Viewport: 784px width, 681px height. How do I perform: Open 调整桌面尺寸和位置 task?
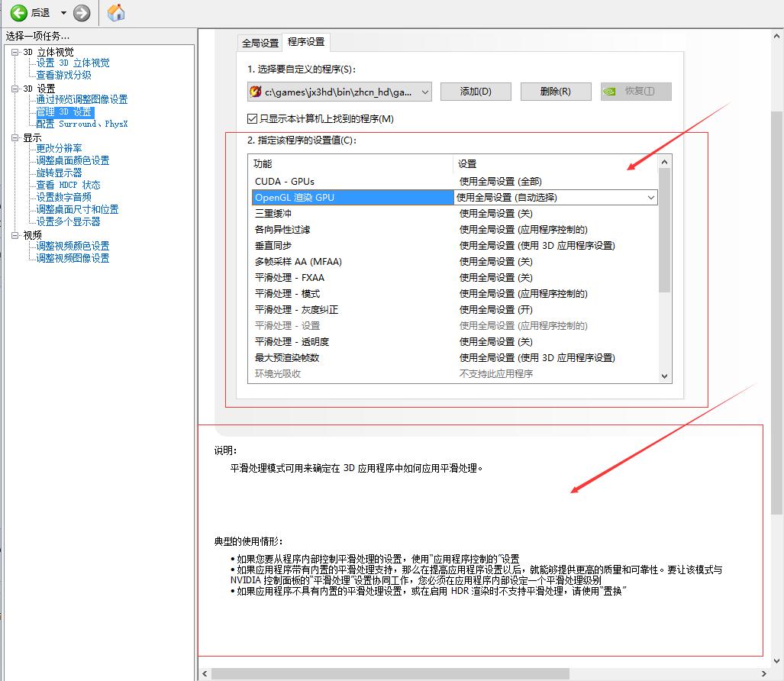[78, 209]
